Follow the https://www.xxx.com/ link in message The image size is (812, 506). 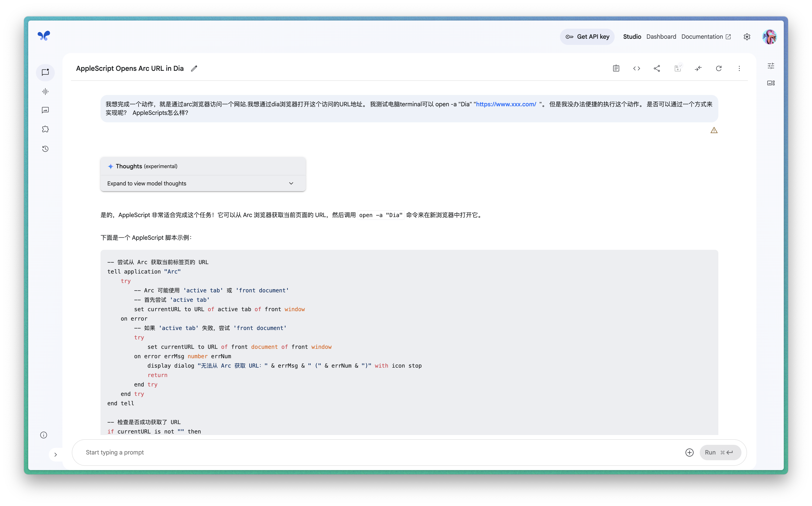click(x=506, y=104)
